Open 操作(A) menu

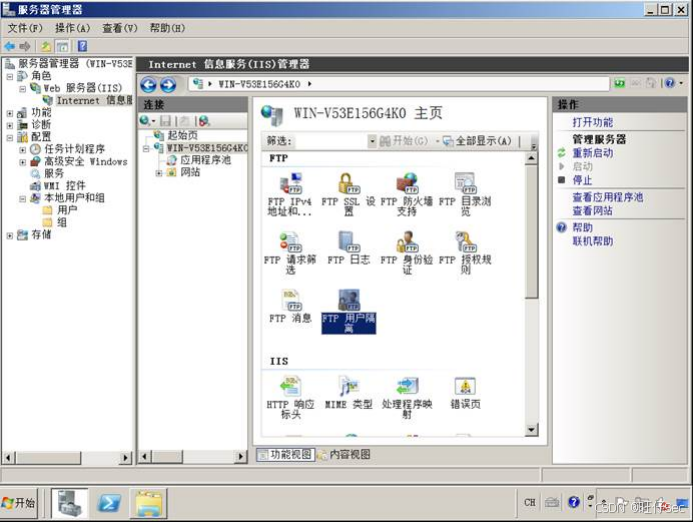coord(73,28)
